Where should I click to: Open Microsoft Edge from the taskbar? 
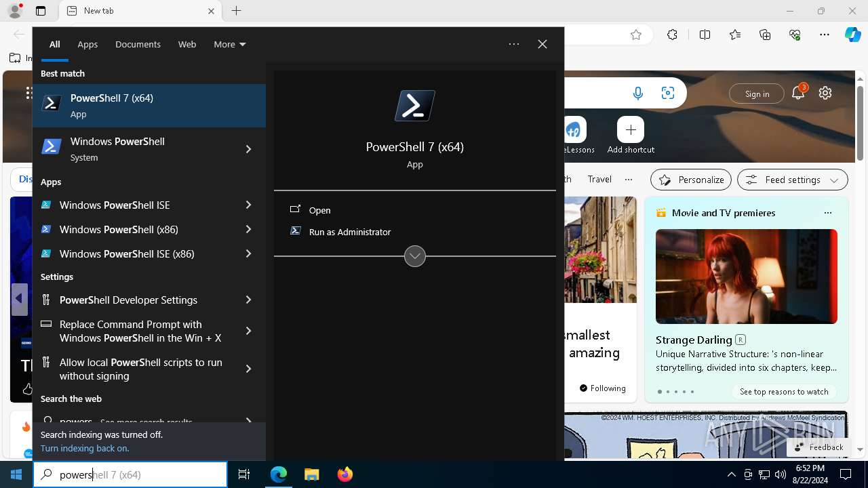pos(279,474)
